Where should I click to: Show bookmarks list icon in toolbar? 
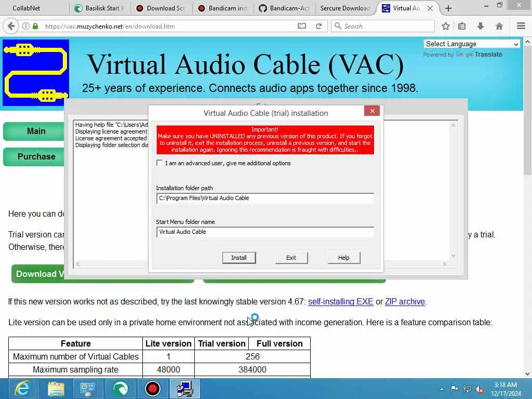coord(462,26)
